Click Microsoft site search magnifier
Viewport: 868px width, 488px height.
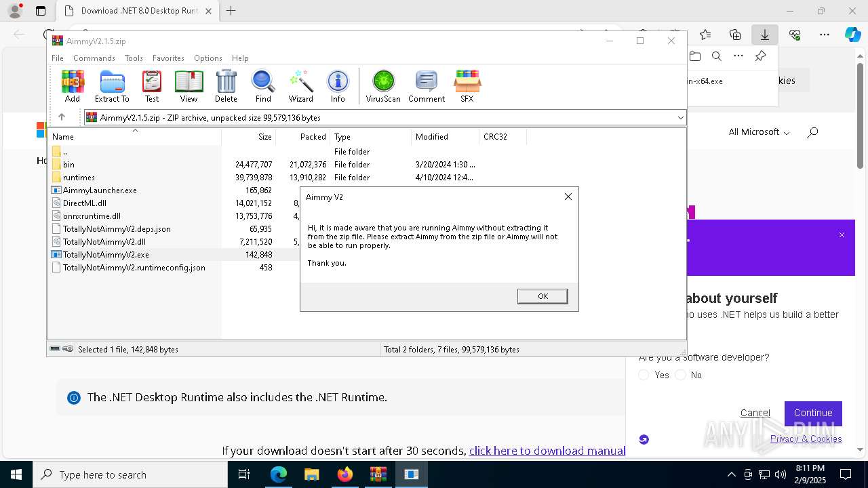tap(812, 132)
